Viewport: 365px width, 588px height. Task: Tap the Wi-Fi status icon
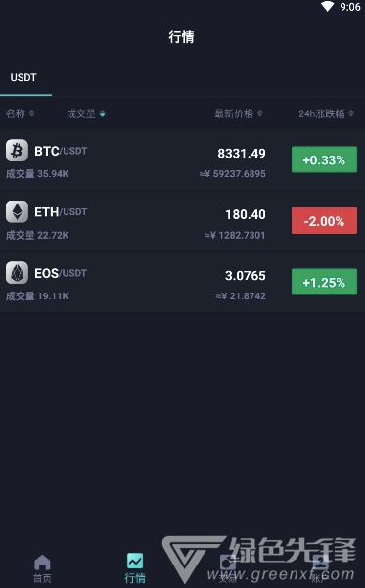tap(327, 7)
